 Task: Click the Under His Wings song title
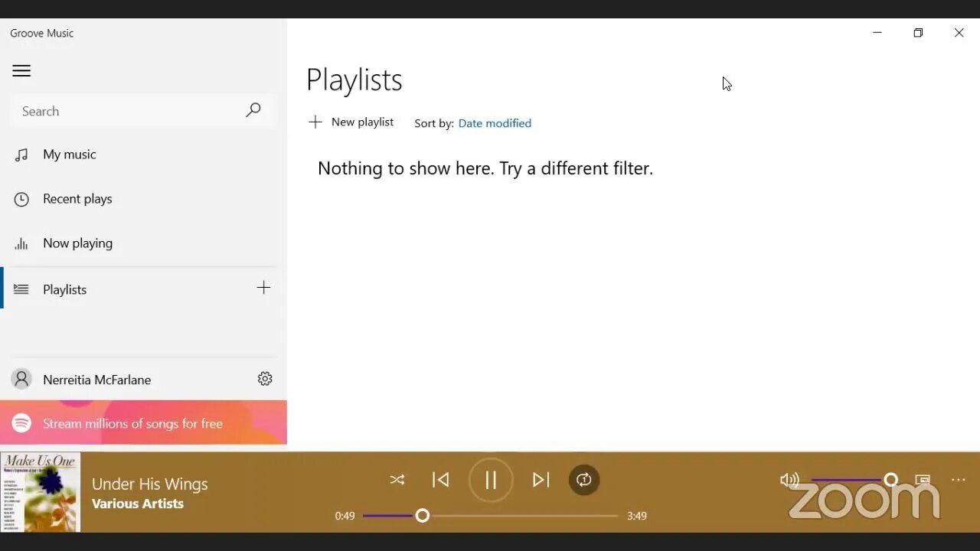150,484
